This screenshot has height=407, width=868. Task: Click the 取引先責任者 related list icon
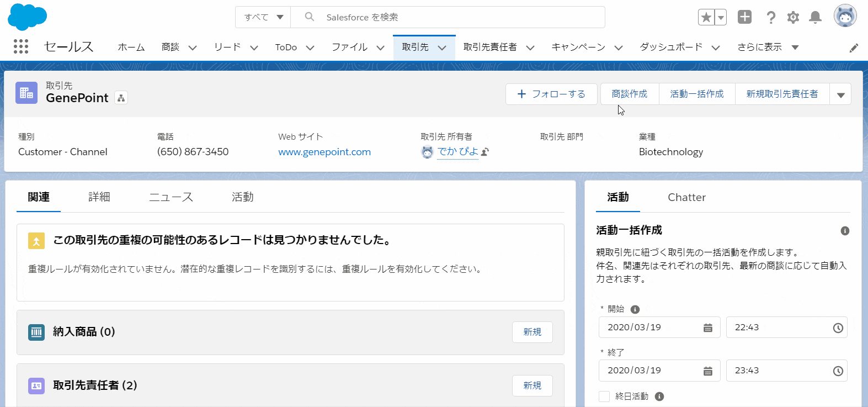tap(36, 385)
